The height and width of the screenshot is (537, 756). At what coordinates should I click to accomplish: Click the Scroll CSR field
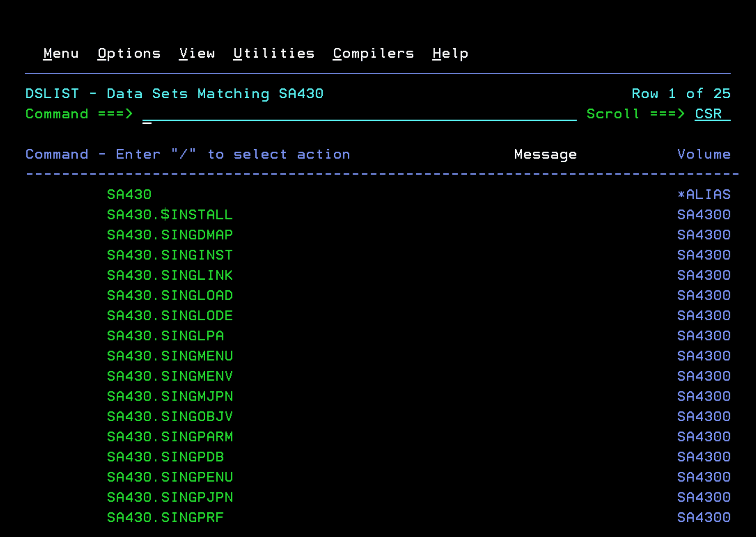[x=712, y=114]
